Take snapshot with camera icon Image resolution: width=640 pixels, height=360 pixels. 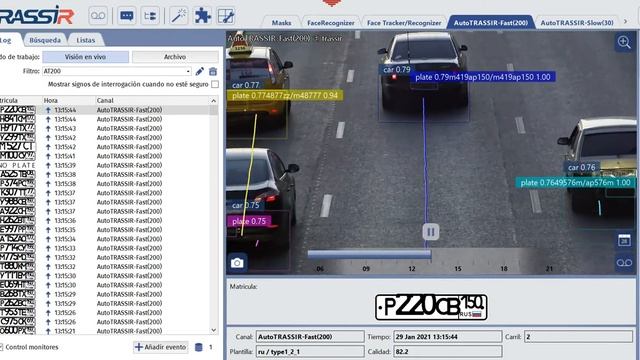click(x=237, y=263)
